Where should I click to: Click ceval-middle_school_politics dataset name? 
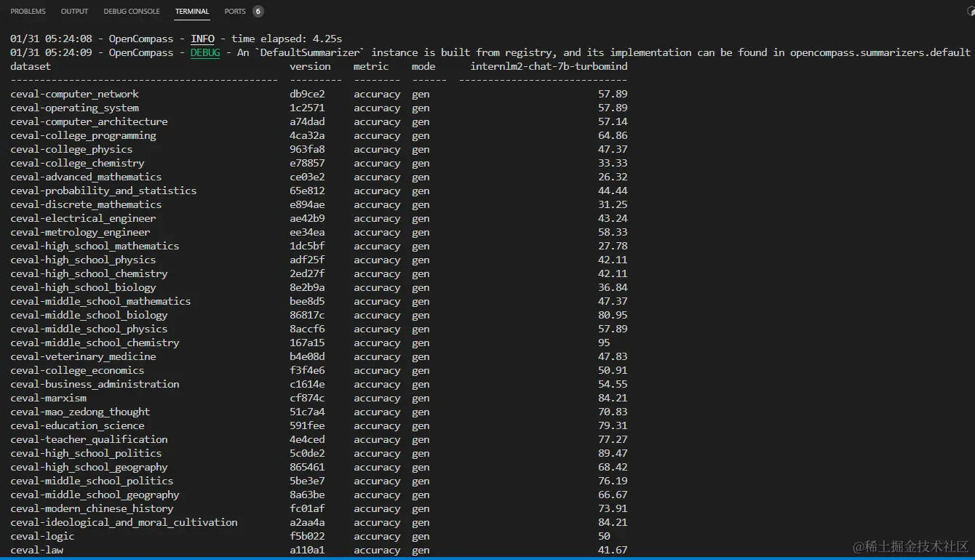92,481
